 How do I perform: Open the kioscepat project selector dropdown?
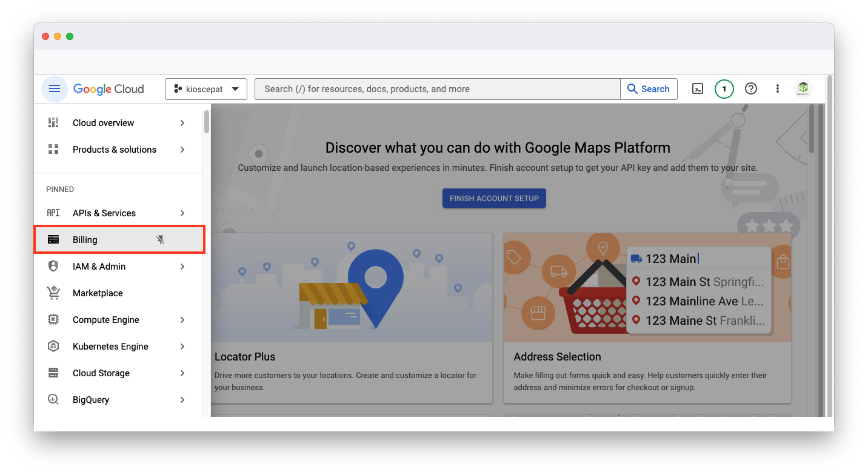206,89
